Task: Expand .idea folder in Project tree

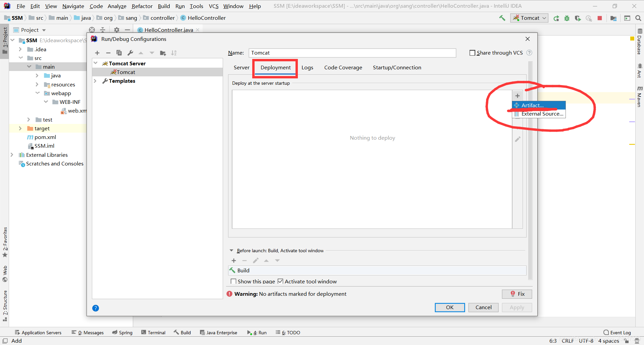Action: [20, 49]
